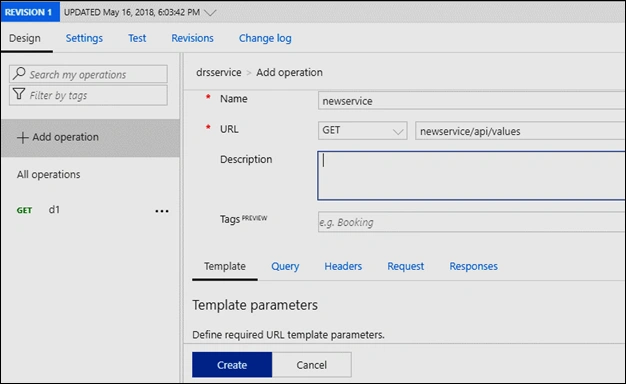Click the URL path field newservice/api/values
The width and height of the screenshot is (626, 384).
[x=521, y=131]
